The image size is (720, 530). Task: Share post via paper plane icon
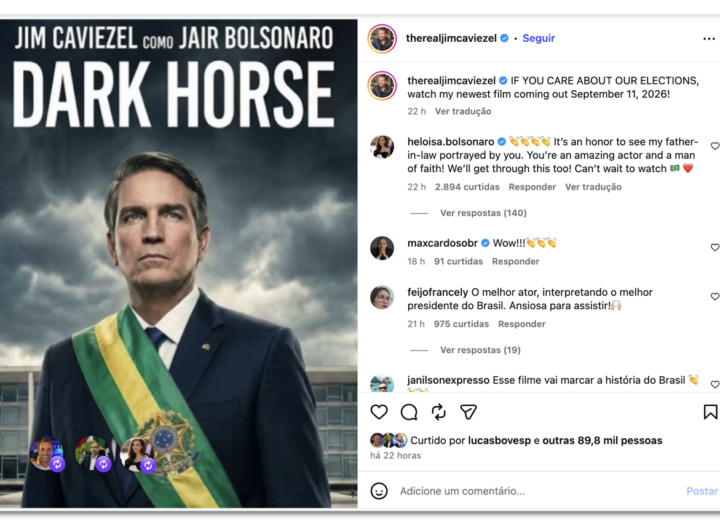468,412
